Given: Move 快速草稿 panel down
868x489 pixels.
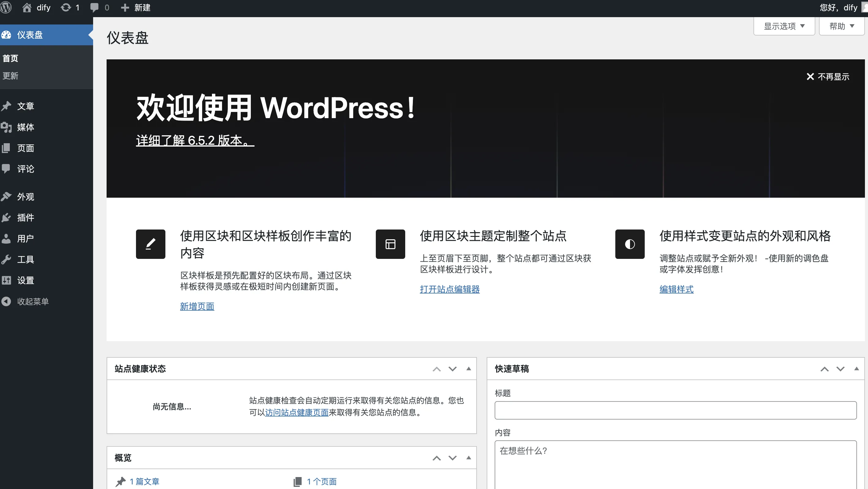Looking at the screenshot, I should 840,369.
